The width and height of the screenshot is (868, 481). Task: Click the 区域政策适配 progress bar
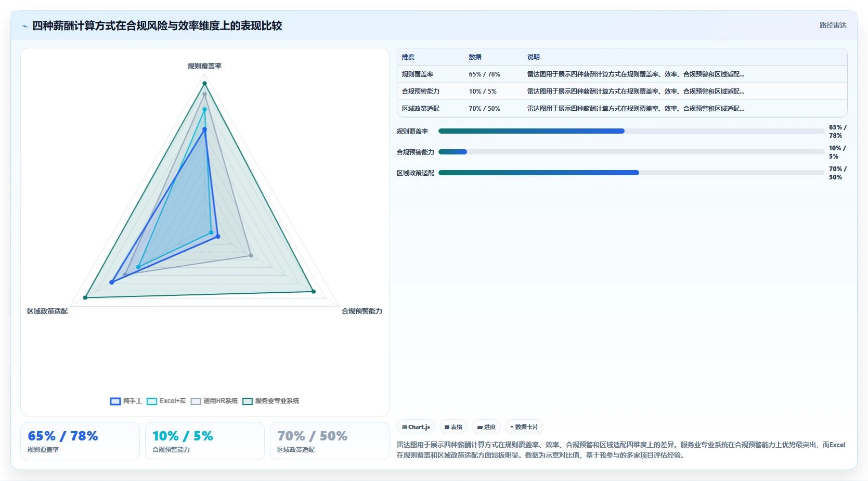(631, 173)
